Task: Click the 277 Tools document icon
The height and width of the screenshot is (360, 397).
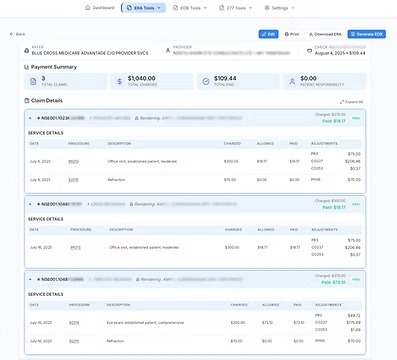Action: click(221, 8)
